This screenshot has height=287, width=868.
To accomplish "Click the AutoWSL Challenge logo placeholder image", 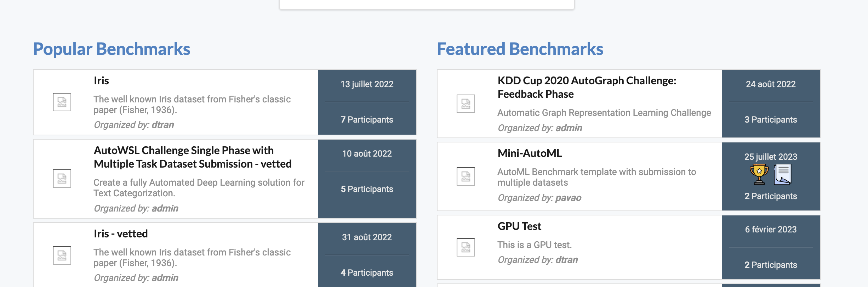I will (62, 178).
